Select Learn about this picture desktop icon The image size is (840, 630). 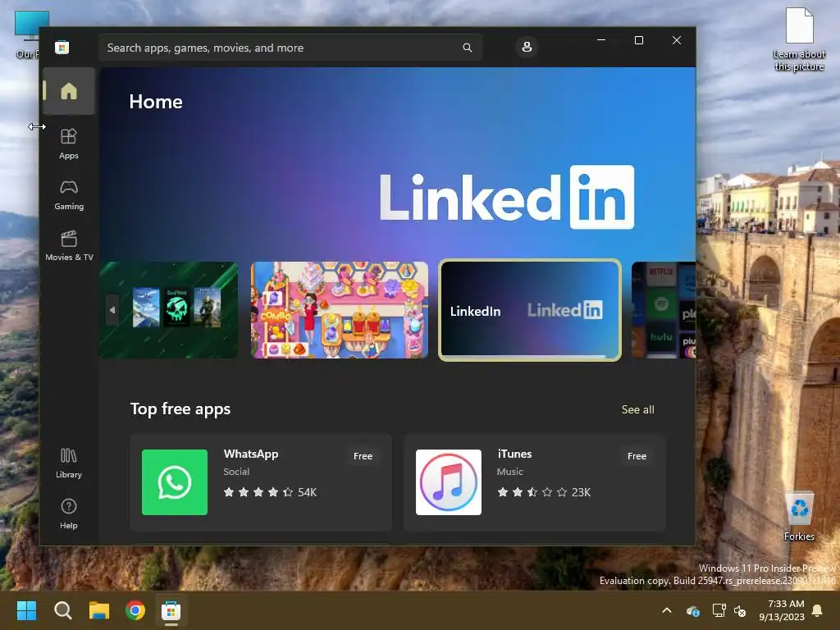coord(799,39)
